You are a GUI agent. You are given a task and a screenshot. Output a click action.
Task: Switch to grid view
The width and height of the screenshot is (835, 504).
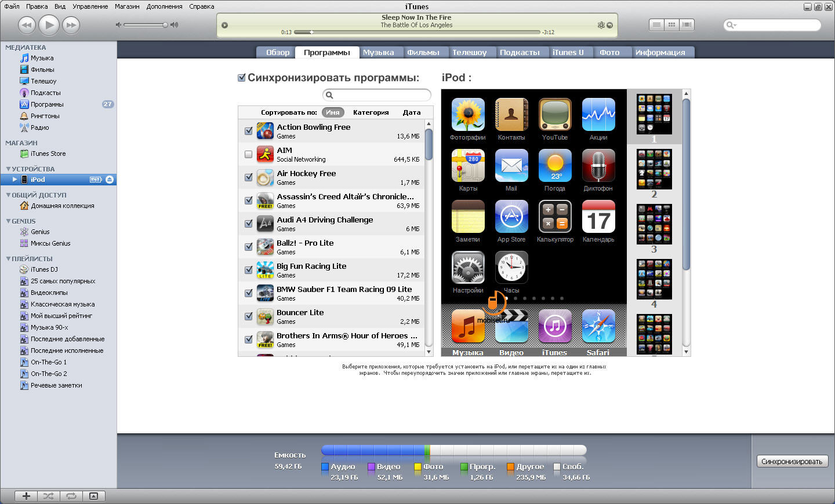tap(671, 25)
